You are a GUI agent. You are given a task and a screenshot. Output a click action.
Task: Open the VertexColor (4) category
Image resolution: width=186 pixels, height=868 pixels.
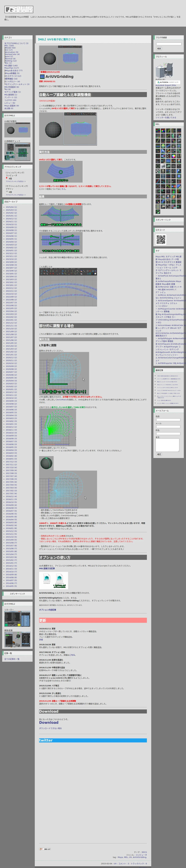12,54
